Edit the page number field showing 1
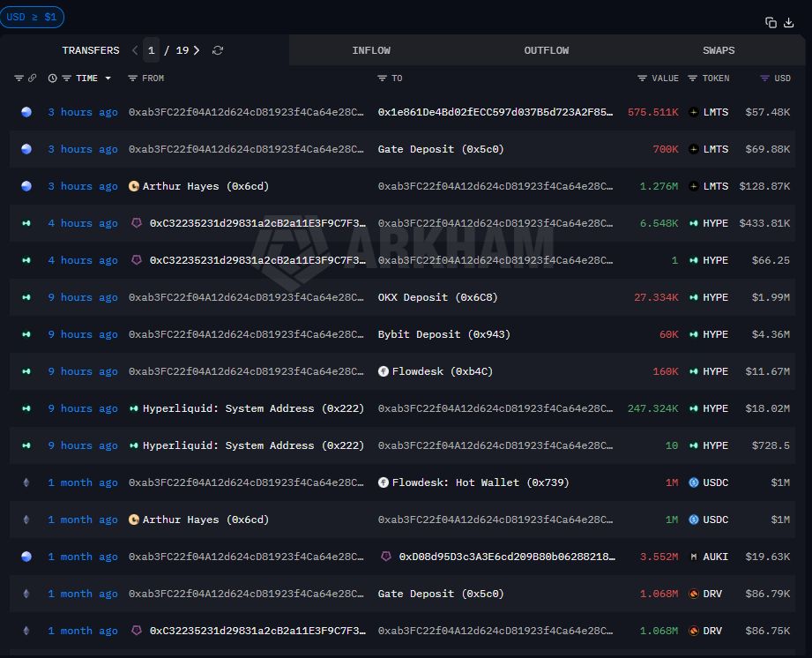 [152, 50]
